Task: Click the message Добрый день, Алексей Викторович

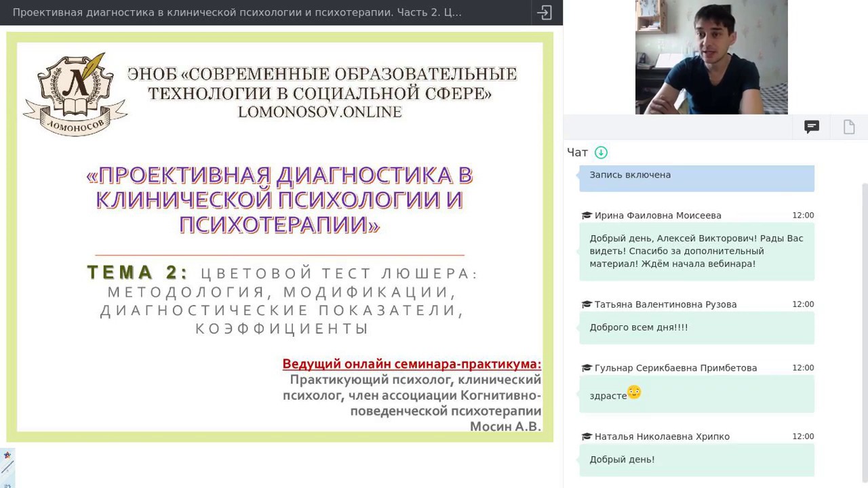Action: (x=696, y=251)
